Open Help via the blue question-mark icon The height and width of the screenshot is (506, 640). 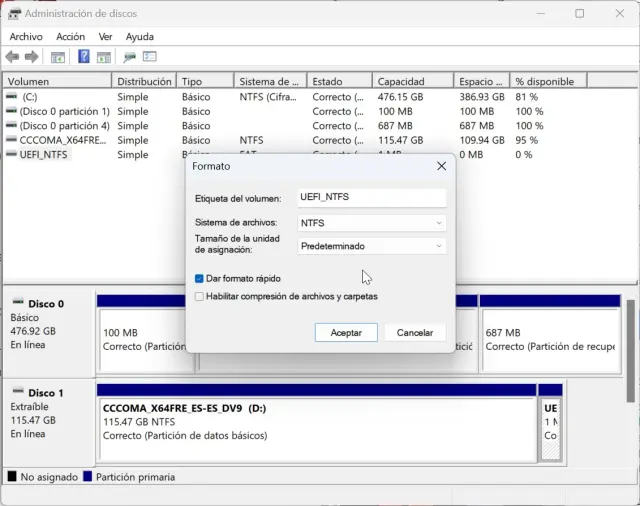click(x=84, y=57)
